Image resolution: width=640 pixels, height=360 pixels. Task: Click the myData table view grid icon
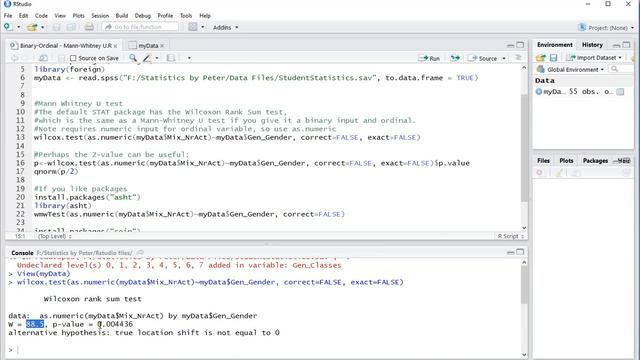[x=620, y=92]
